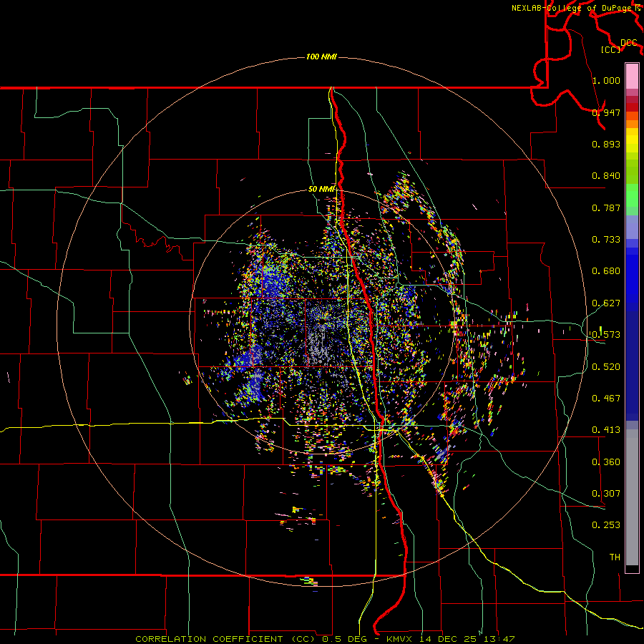This screenshot has height=644, width=644.
Task: Click the 0.893 legend value
Action: pyautogui.click(x=606, y=144)
